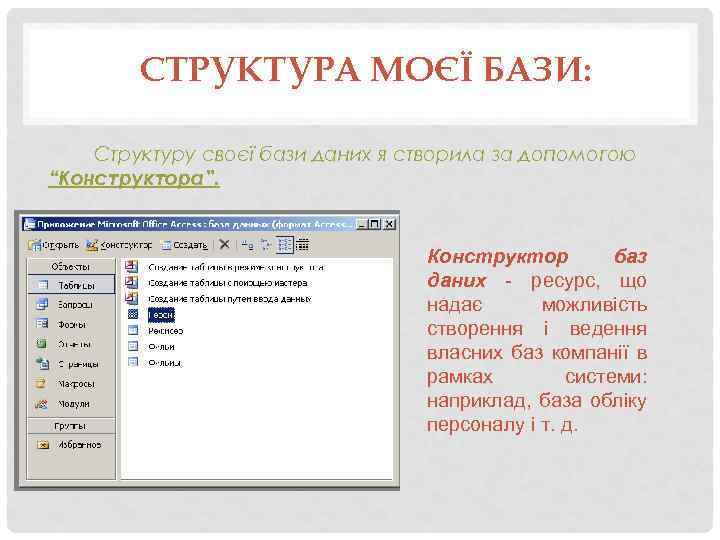Click Создание таблицы путем ввода данных

[x=230, y=299]
